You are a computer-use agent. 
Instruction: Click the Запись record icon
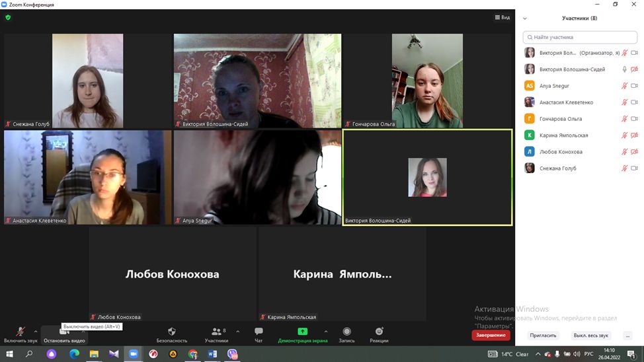tap(346, 332)
